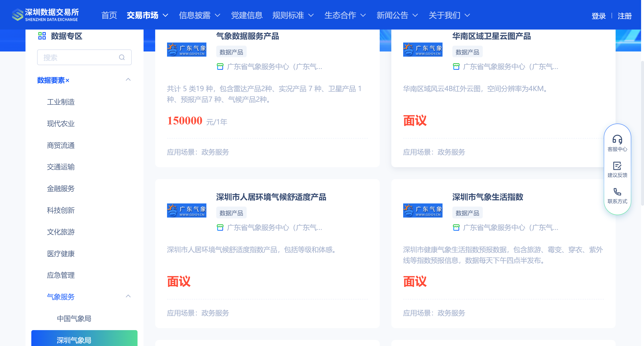Select 气象服务 category
Image resolution: width=644 pixels, height=346 pixels.
coord(61,297)
